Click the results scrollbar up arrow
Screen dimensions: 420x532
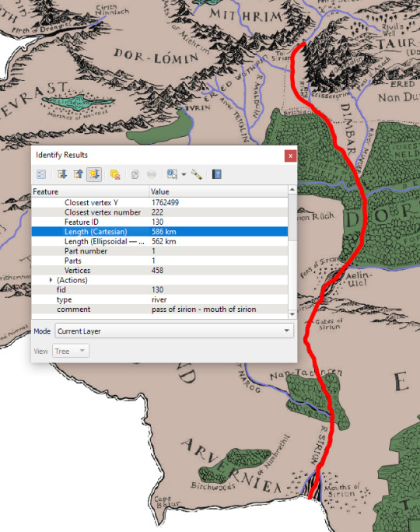pyautogui.click(x=292, y=189)
